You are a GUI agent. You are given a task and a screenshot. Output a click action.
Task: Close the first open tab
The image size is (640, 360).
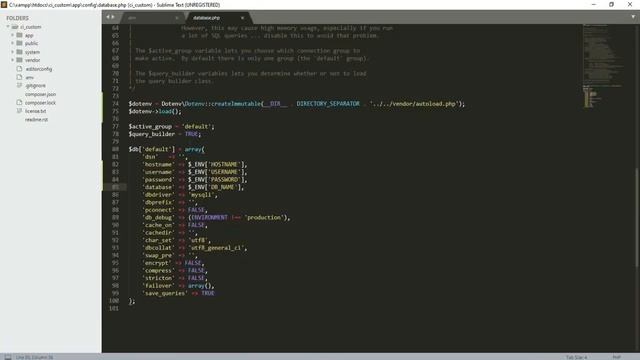click(177, 18)
